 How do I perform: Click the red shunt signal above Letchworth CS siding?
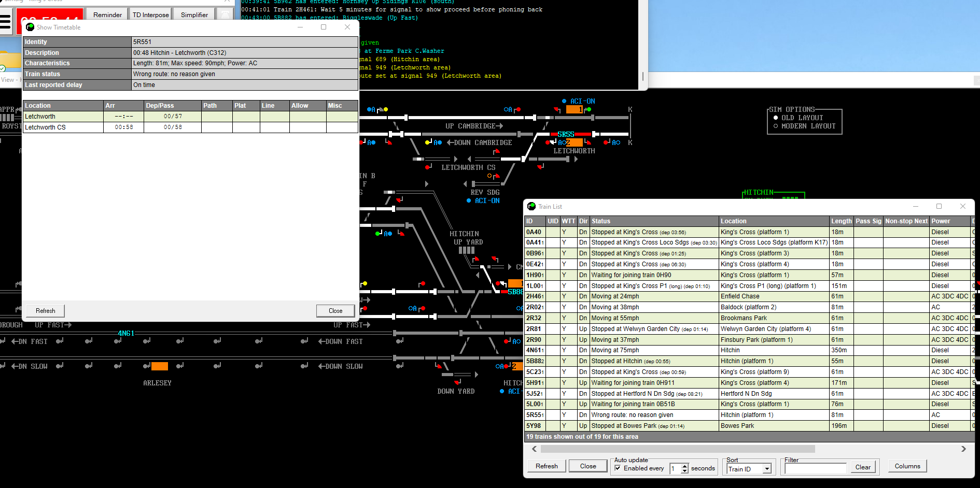point(496,151)
